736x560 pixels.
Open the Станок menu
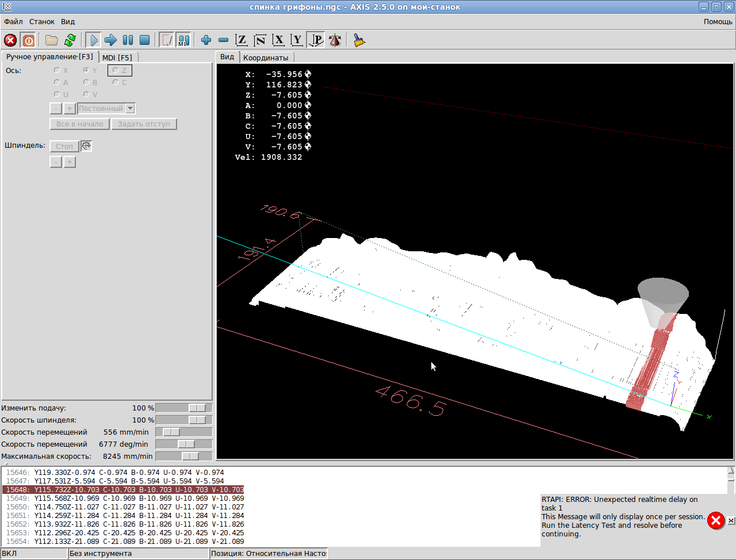click(42, 22)
